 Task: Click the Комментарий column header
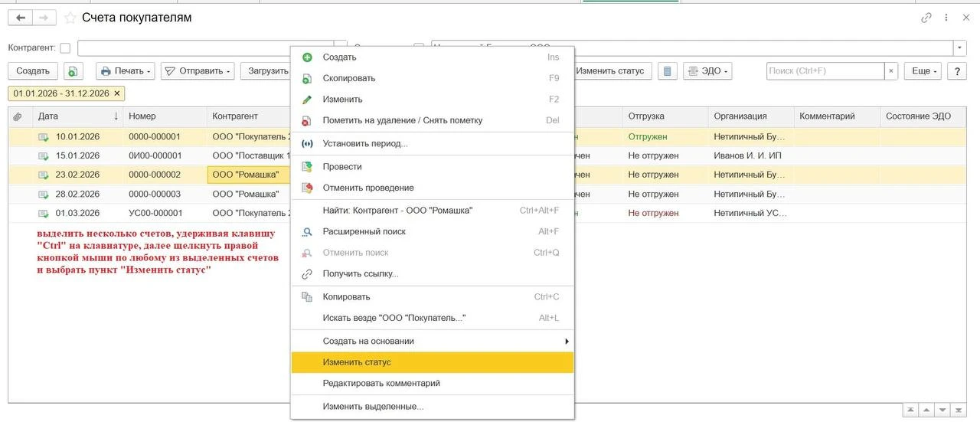click(836, 116)
